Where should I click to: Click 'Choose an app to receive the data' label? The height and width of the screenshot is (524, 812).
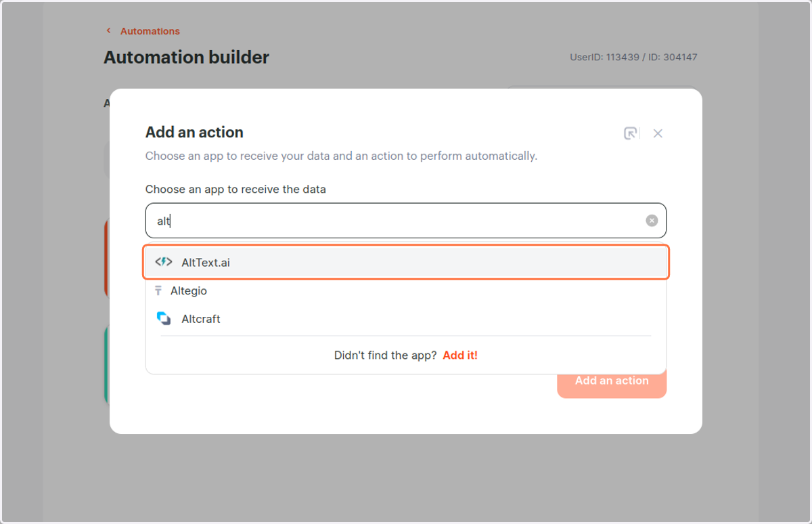pos(235,190)
